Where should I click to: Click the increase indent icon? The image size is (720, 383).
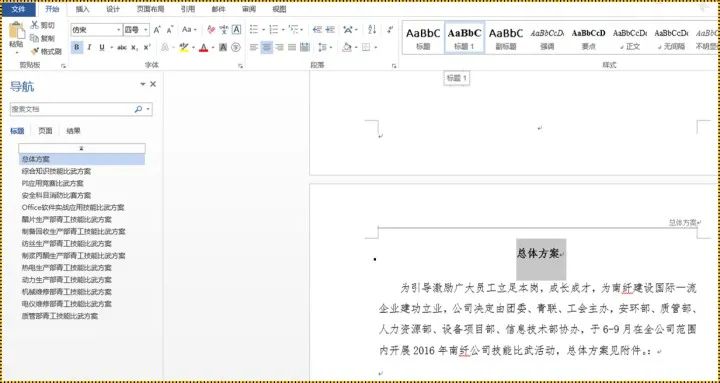(330, 30)
